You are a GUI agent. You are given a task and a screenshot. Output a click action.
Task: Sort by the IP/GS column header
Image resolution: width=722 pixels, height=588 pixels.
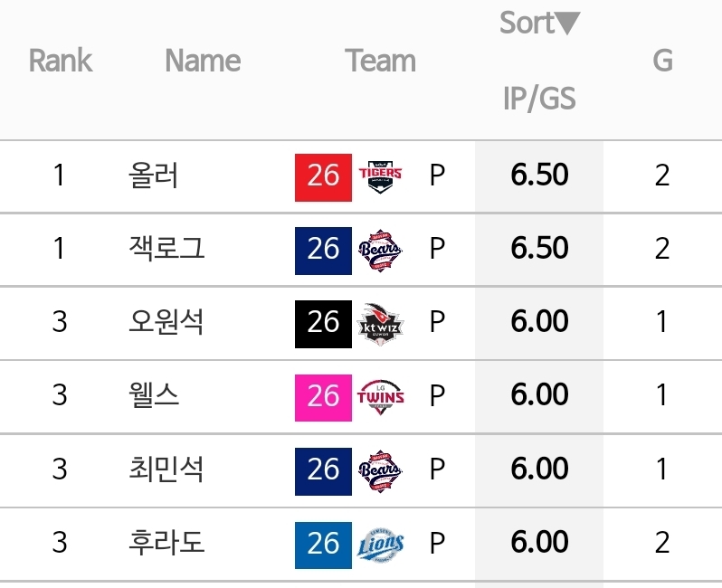[539, 98]
